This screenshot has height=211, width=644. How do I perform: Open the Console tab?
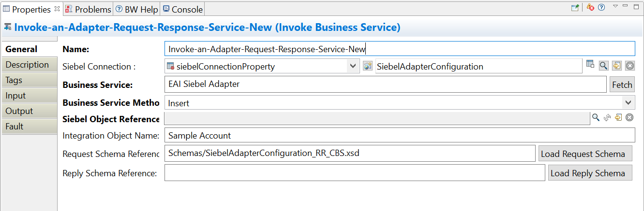click(183, 9)
